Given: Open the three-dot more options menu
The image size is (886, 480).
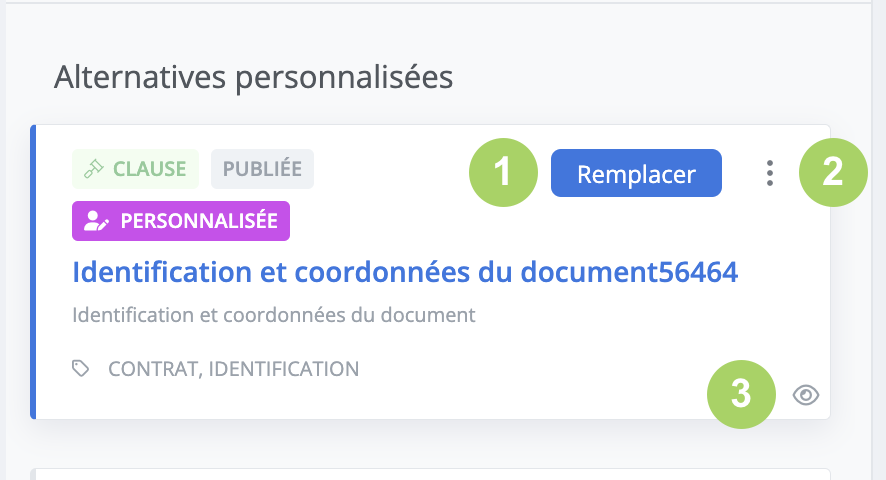Looking at the screenshot, I should click(x=769, y=173).
